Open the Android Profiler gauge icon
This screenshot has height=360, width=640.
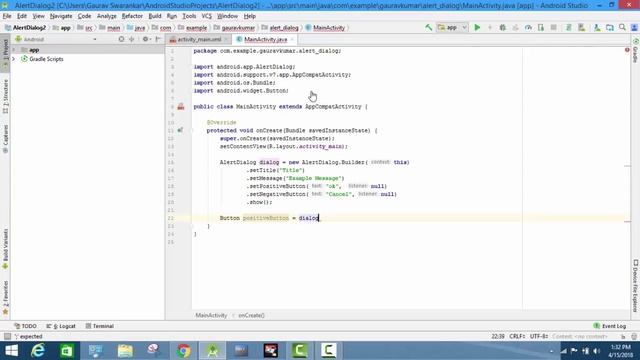[528, 27]
